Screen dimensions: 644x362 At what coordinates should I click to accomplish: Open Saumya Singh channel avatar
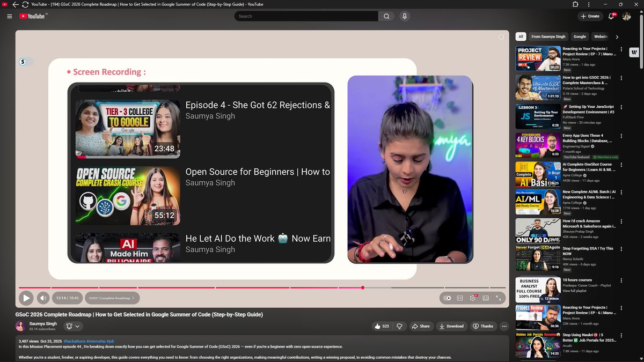[x=20, y=326]
